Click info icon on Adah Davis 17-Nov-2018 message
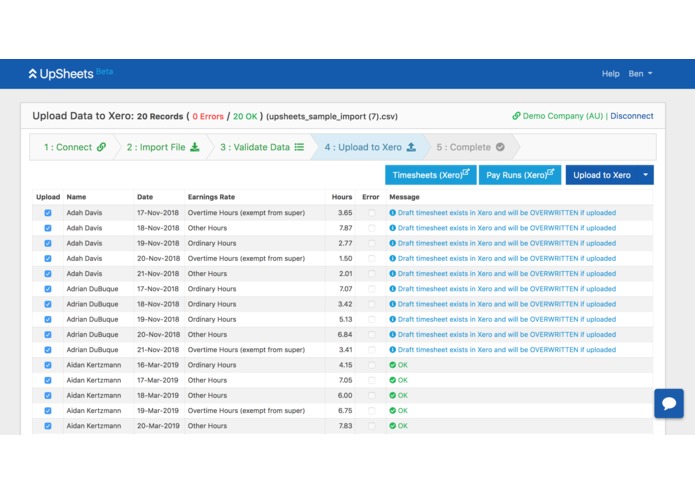The width and height of the screenshot is (695, 494). [x=392, y=213]
